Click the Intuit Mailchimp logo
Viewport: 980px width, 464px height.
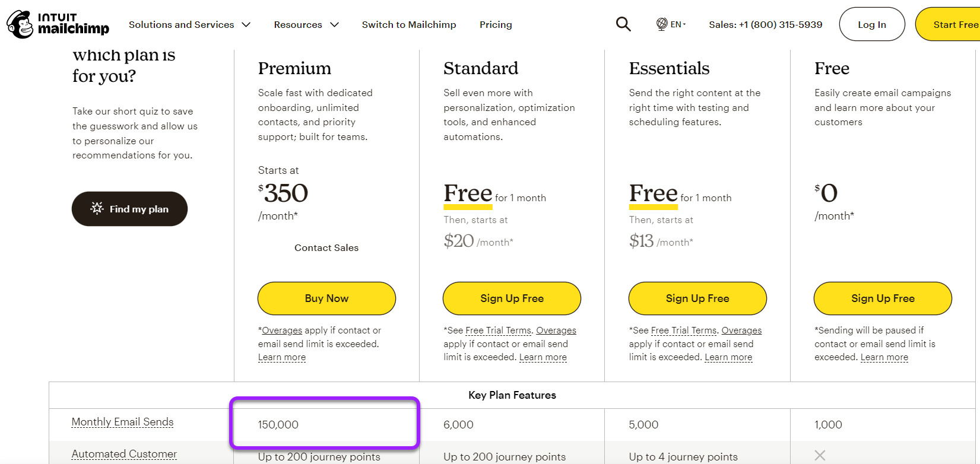pyautogui.click(x=58, y=24)
